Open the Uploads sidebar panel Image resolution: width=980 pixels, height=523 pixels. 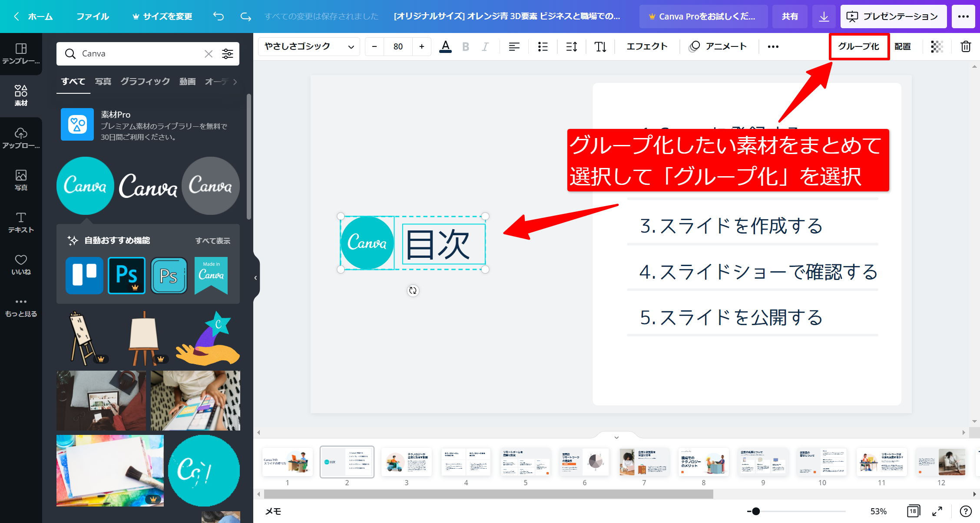pyautogui.click(x=21, y=138)
